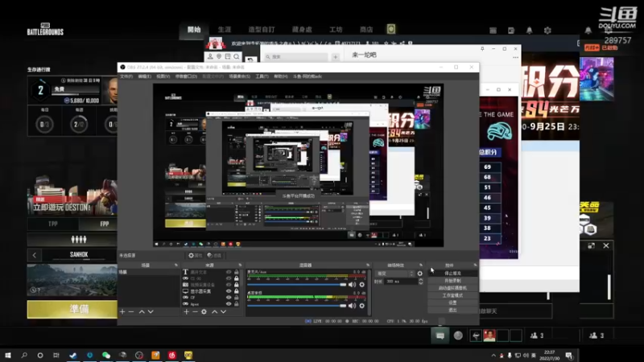Open source properties gear under Sources list
The height and width of the screenshot is (362, 644).
[204, 312]
